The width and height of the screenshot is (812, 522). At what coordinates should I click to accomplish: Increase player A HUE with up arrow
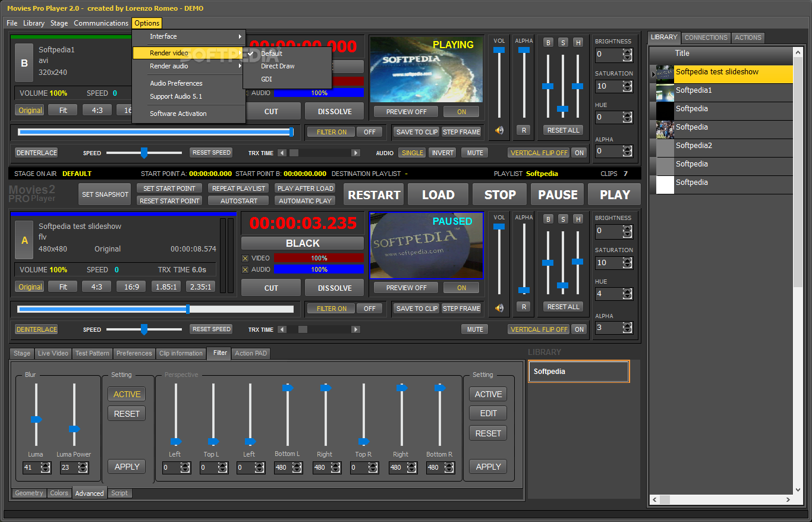coord(627,291)
